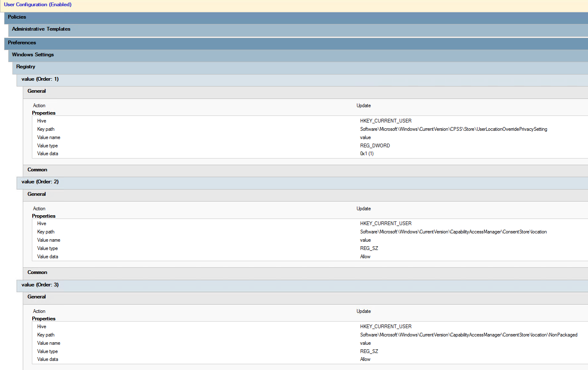
Task: Collapse General under value (Order: 3)
Action: click(37, 297)
